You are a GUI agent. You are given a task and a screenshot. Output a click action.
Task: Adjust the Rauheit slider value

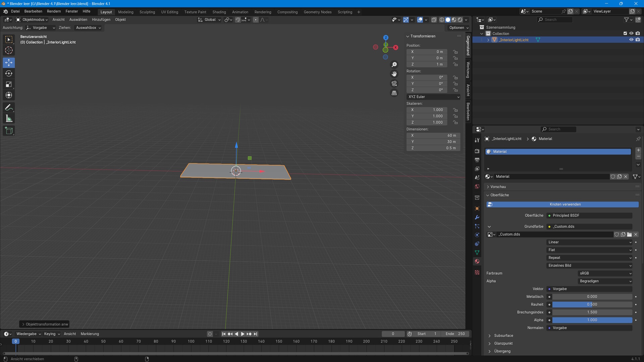(x=592, y=304)
